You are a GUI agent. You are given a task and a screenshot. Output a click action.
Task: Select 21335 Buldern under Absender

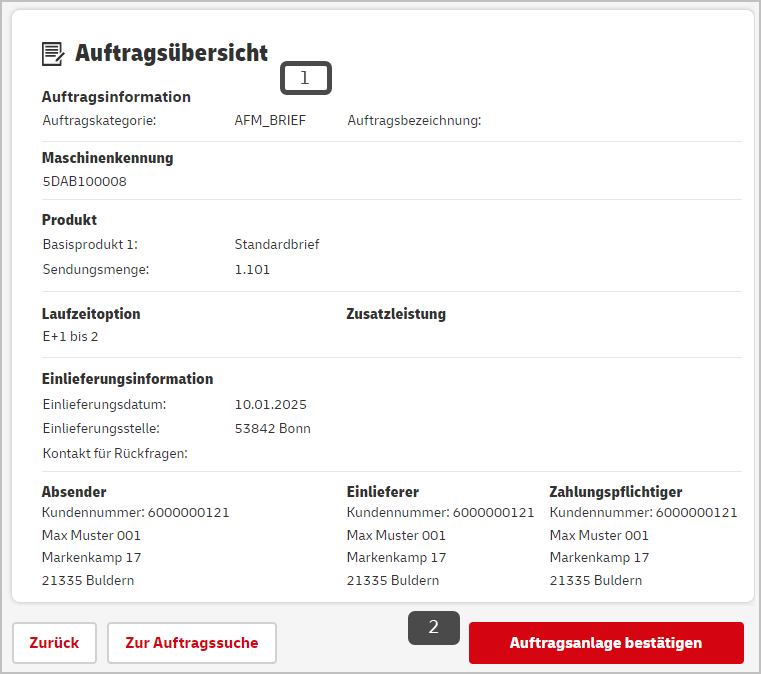88,580
